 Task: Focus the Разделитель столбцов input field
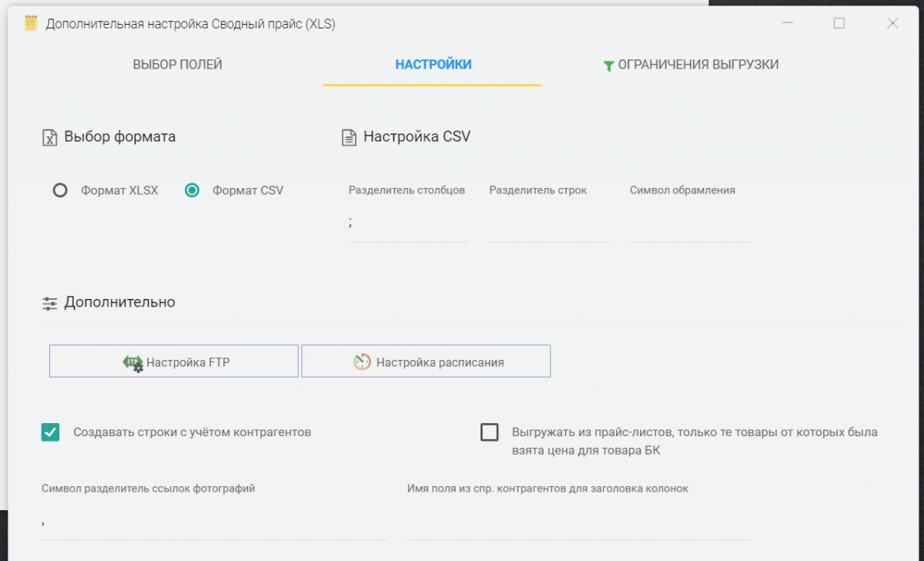point(408,224)
